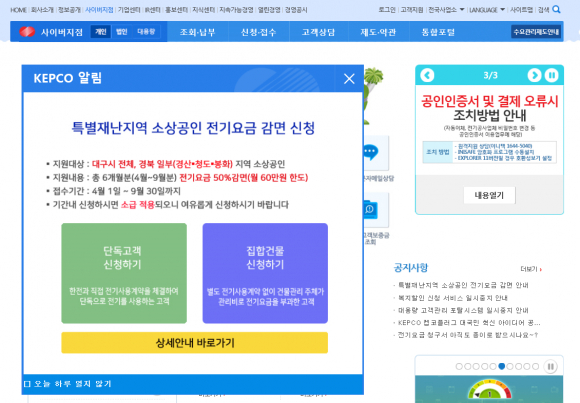Click the chat bubble consultation icon

coord(371,152)
